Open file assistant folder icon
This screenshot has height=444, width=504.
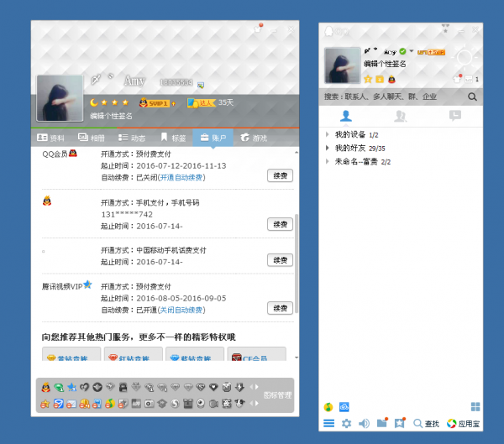click(x=382, y=423)
